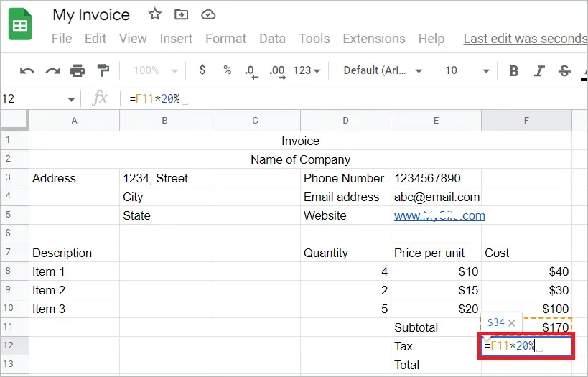Open the Extensions menu
The height and width of the screenshot is (377, 588).
(x=374, y=39)
